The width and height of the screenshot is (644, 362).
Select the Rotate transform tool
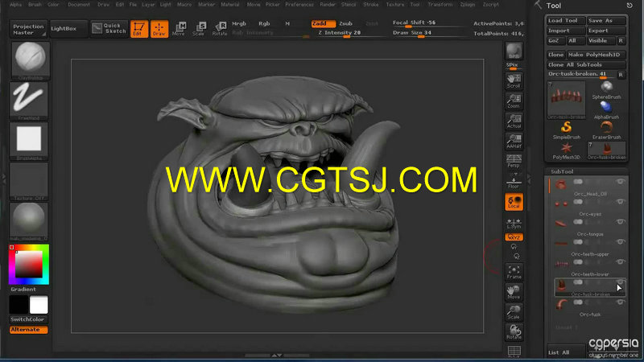[220, 29]
